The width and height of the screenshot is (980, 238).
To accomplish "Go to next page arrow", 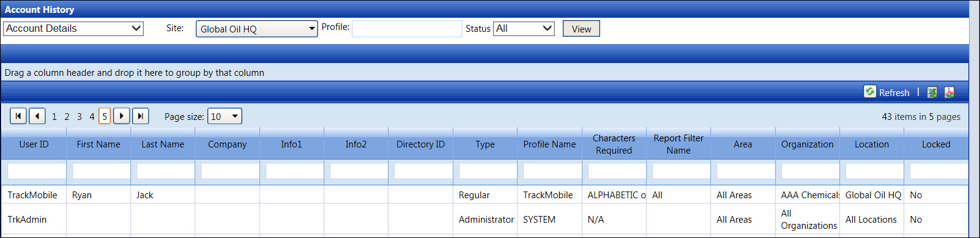I will coord(122,116).
